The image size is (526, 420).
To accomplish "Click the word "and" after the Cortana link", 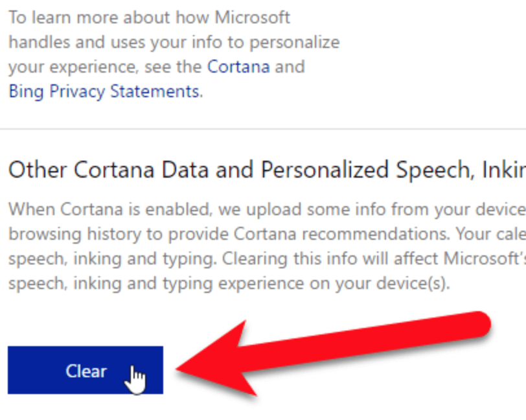I will [x=290, y=67].
